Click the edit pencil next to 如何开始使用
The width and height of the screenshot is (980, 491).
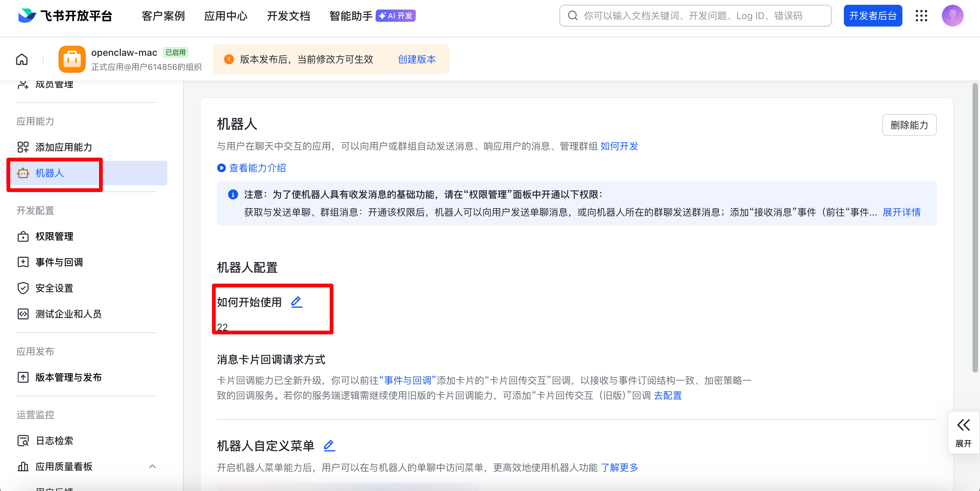point(296,302)
